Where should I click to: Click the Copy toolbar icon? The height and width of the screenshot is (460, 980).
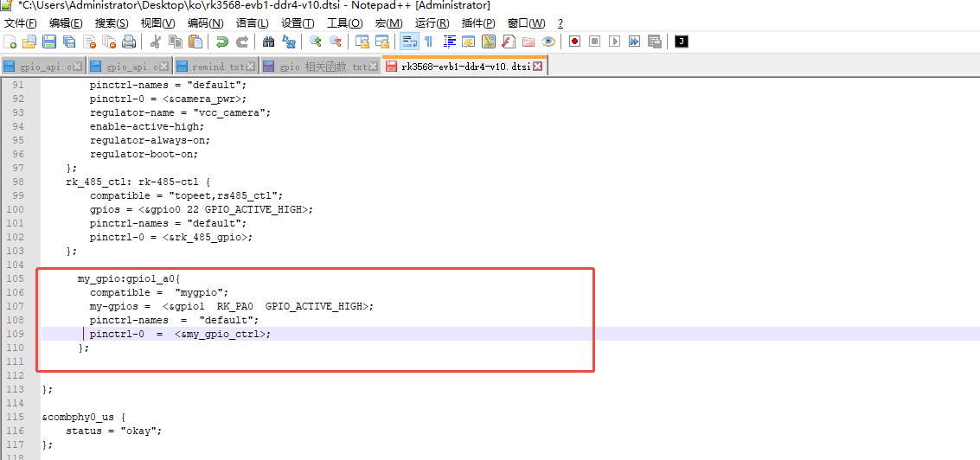pyautogui.click(x=176, y=42)
